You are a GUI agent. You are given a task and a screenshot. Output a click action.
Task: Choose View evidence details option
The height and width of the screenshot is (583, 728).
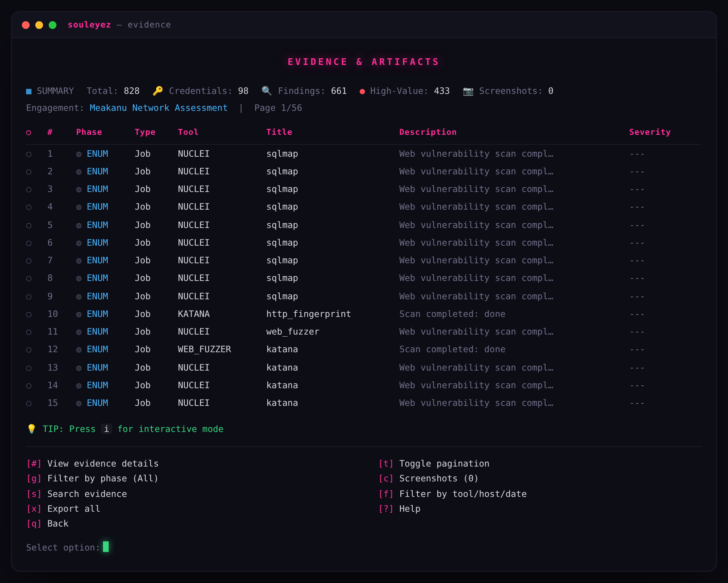click(92, 463)
